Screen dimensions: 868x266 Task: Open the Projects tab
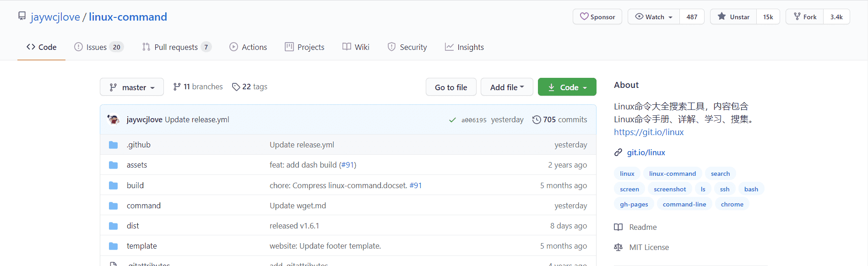(304, 47)
